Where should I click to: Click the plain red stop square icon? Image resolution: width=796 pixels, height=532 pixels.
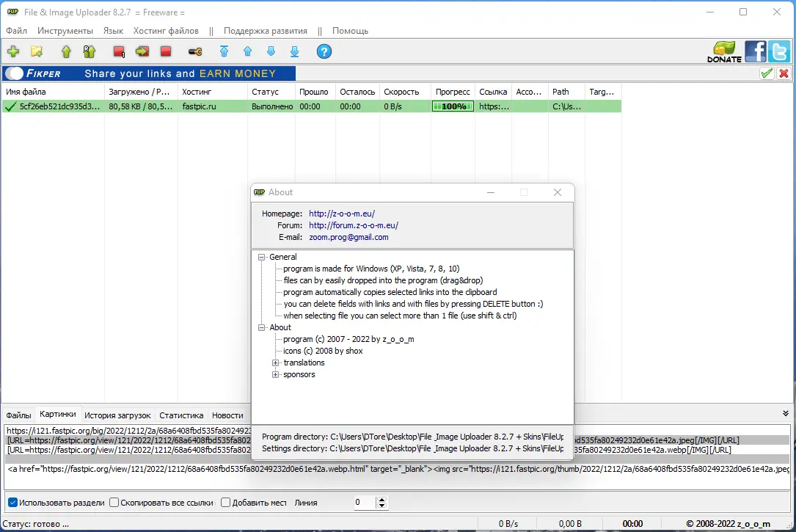(x=166, y=51)
